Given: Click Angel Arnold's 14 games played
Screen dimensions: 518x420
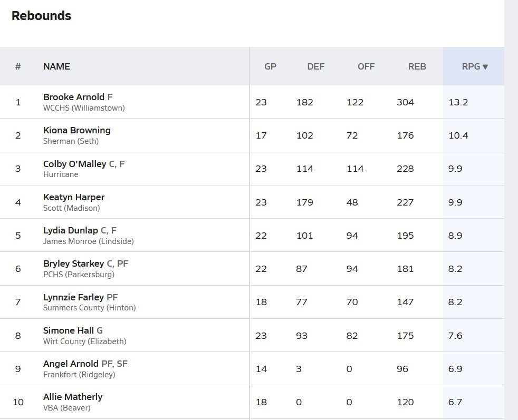Looking at the screenshot, I should [x=261, y=369].
